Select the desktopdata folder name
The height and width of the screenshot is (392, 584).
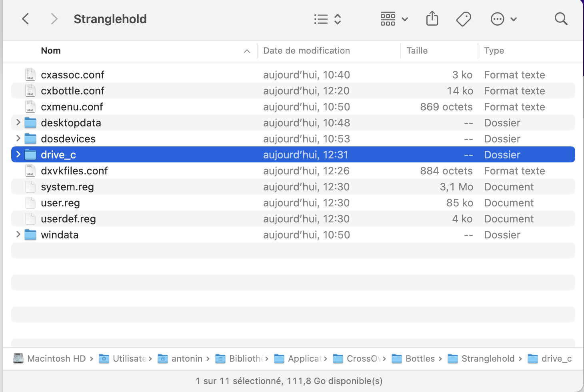71,123
